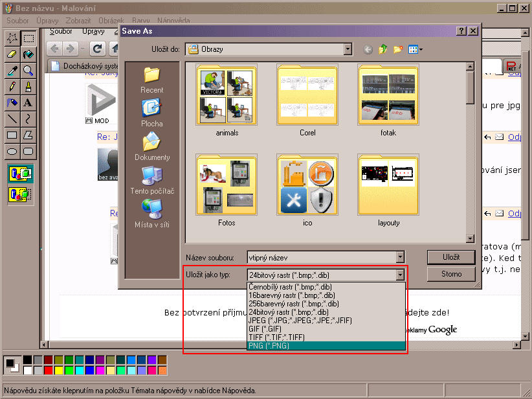Select the Fill bucket tool

tap(28, 54)
